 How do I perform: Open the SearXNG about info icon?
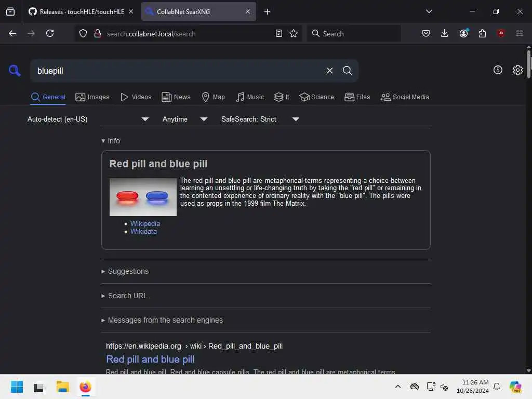498,70
